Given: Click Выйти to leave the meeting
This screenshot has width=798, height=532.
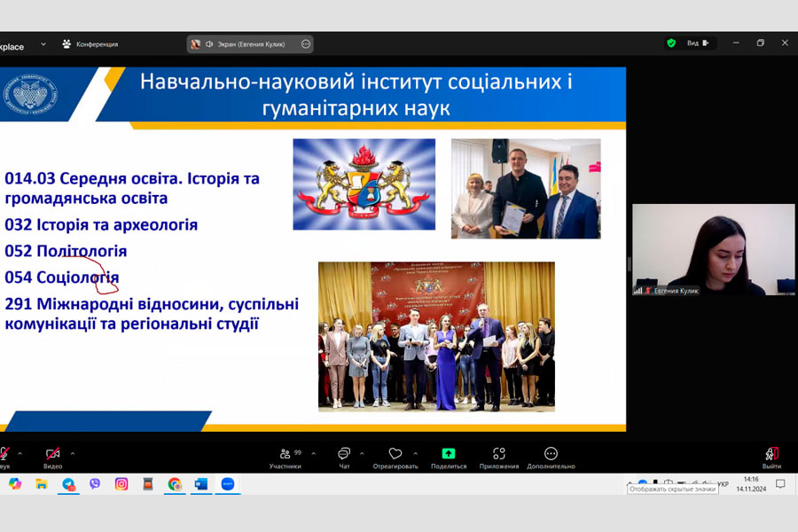Looking at the screenshot, I should coord(771,458).
